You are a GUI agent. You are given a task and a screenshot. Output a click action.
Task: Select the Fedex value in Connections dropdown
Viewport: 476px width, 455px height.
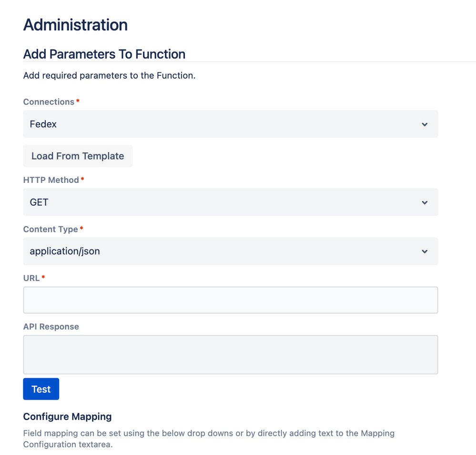[43, 124]
